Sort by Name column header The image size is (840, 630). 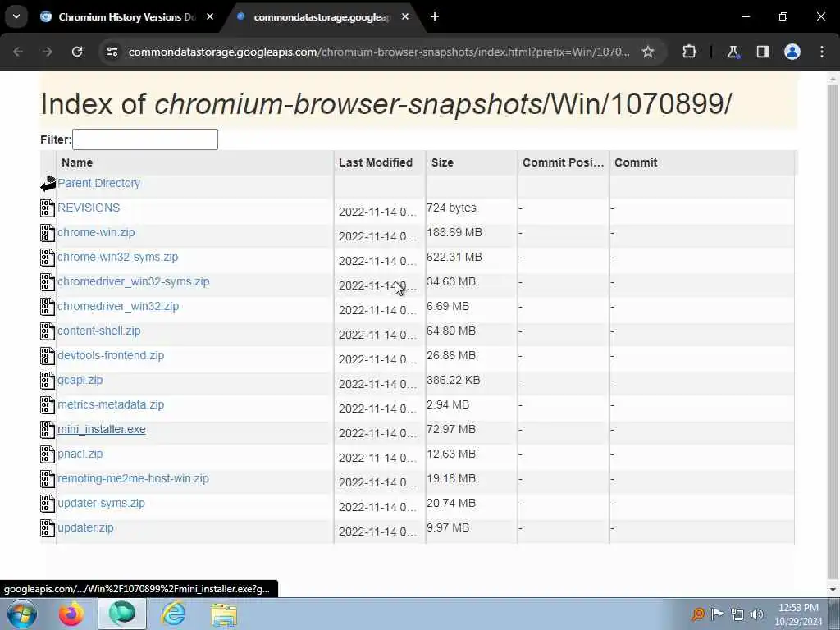coord(195,163)
